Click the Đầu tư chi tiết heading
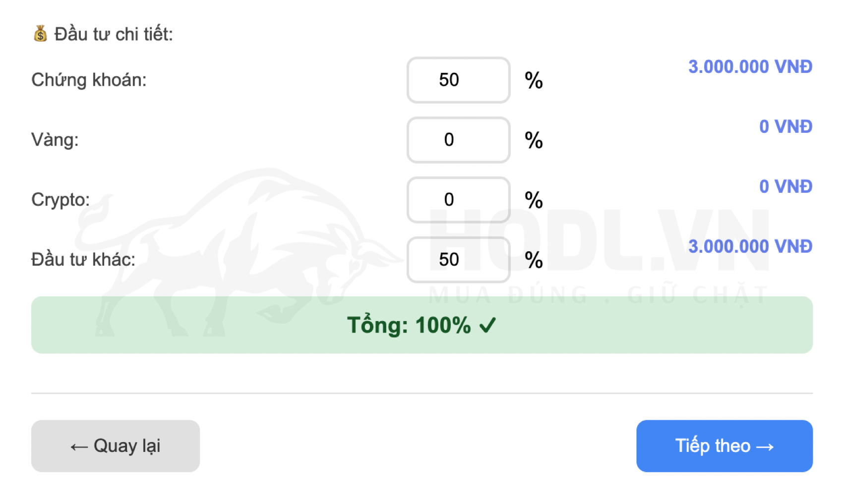843x504 pixels. [114, 34]
